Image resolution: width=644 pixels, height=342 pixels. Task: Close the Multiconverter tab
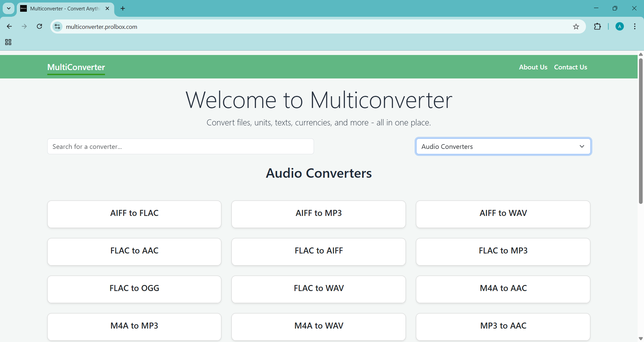(x=107, y=9)
